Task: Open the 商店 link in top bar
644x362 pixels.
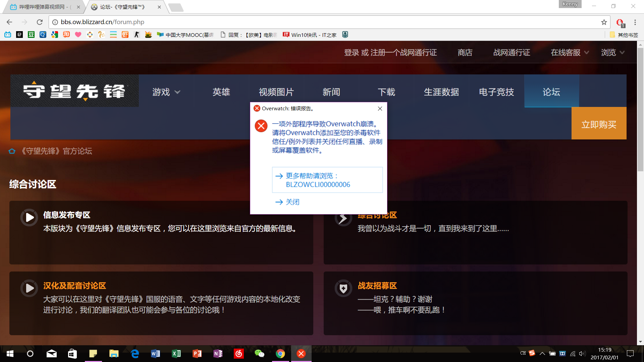Action: pos(465,53)
